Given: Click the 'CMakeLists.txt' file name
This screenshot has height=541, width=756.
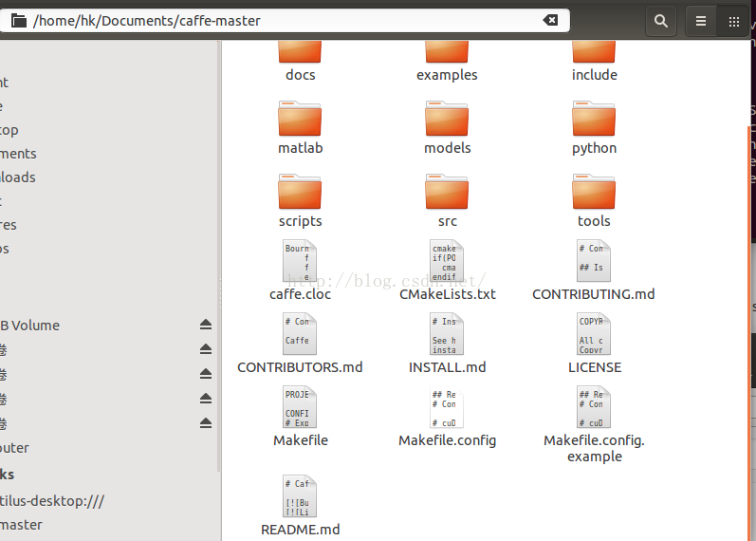Looking at the screenshot, I should tap(448, 294).
